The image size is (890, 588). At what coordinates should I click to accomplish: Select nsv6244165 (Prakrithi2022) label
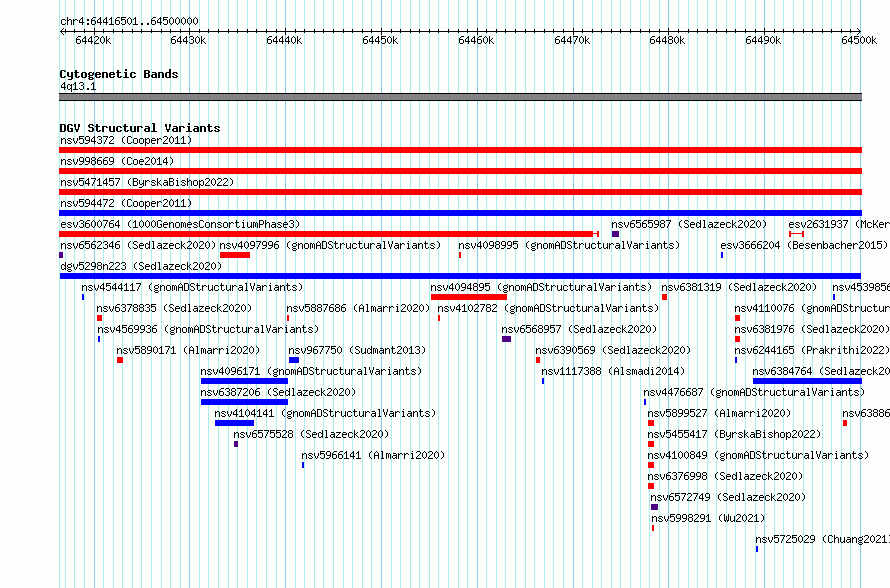[x=812, y=350]
